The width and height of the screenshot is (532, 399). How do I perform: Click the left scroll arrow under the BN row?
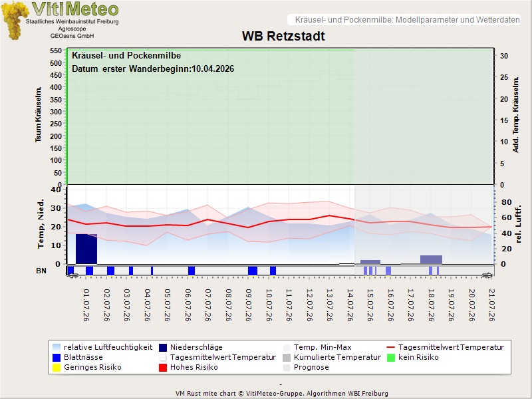pyautogui.click(x=73, y=275)
